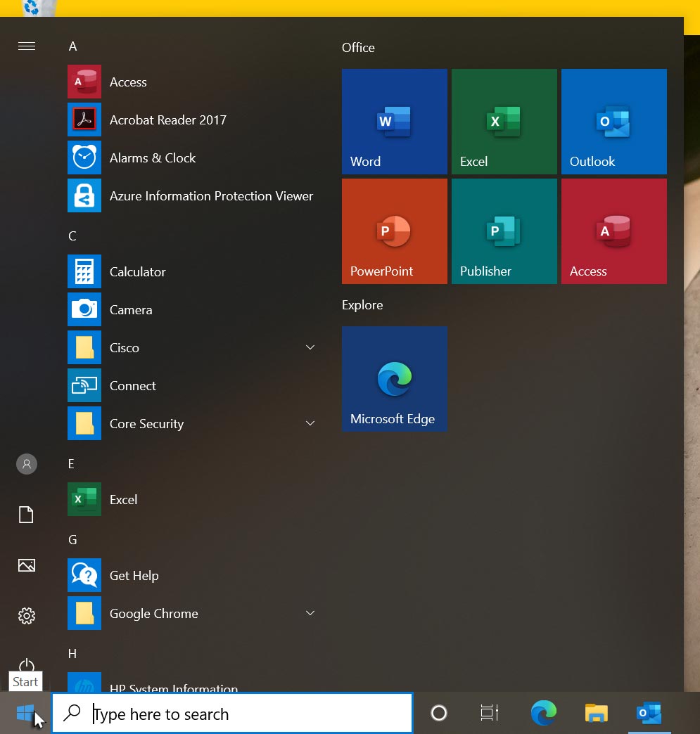Open File Explorer from the taskbar

tap(596, 712)
